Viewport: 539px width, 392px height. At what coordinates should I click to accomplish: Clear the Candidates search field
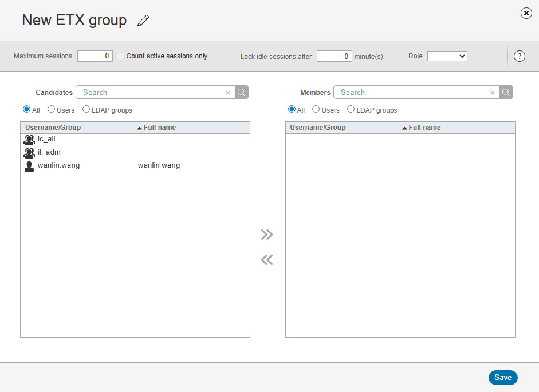tap(228, 93)
